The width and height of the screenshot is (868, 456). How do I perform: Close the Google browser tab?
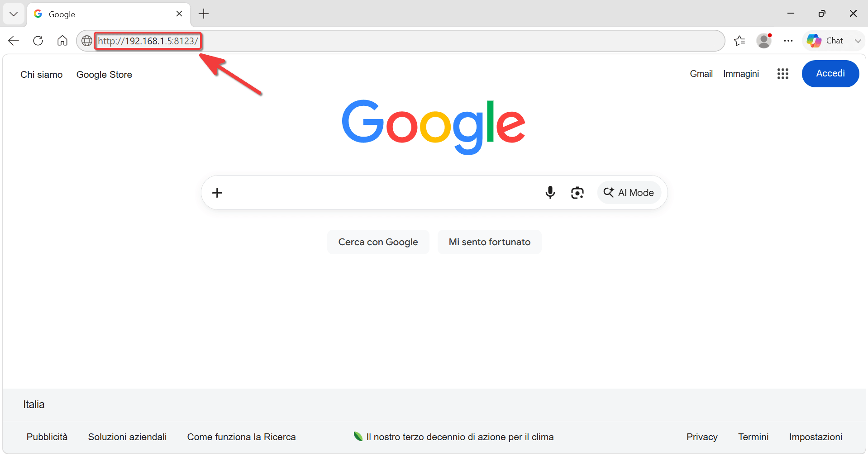click(179, 14)
